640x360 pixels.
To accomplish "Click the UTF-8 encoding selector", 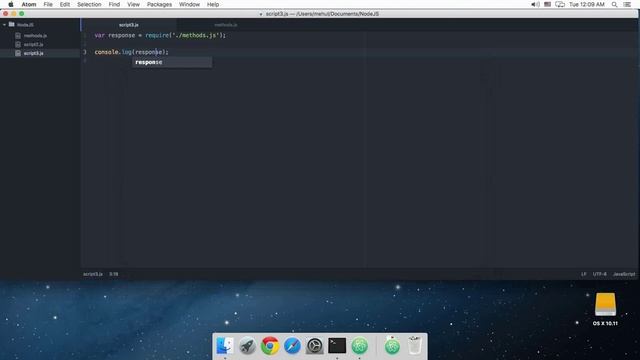I will pos(600,274).
